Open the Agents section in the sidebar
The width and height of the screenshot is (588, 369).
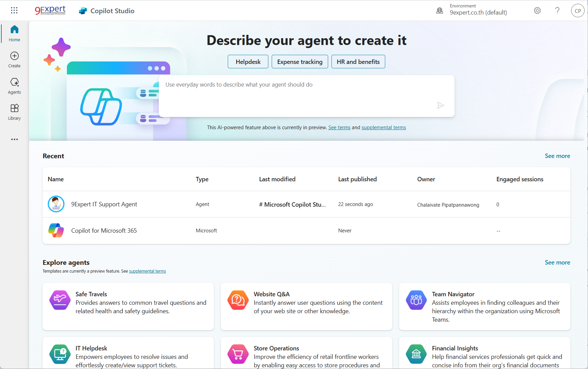click(14, 85)
